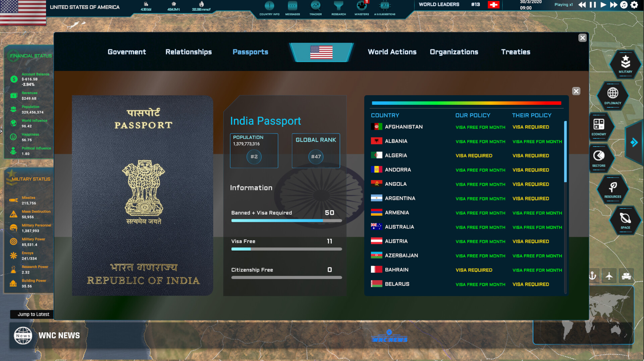Switch to the Treaties tab

tap(516, 52)
